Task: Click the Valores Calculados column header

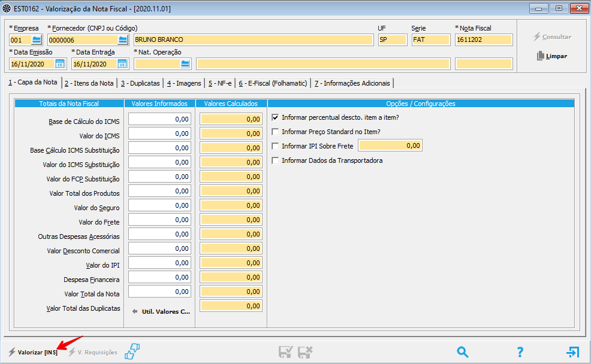Action: (x=231, y=104)
